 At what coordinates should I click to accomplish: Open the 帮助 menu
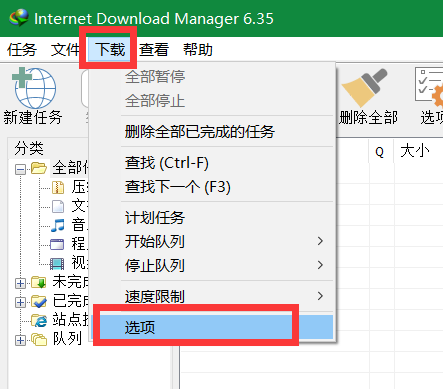[x=198, y=50]
